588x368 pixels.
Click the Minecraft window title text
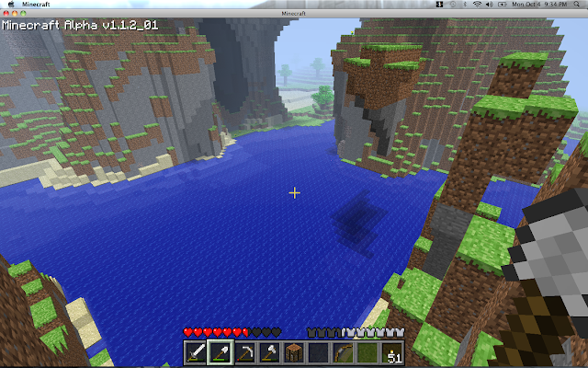click(294, 13)
